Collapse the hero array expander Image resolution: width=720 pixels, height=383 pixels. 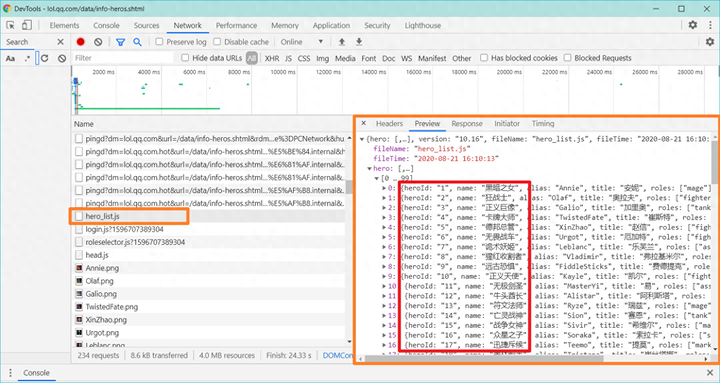click(x=369, y=169)
